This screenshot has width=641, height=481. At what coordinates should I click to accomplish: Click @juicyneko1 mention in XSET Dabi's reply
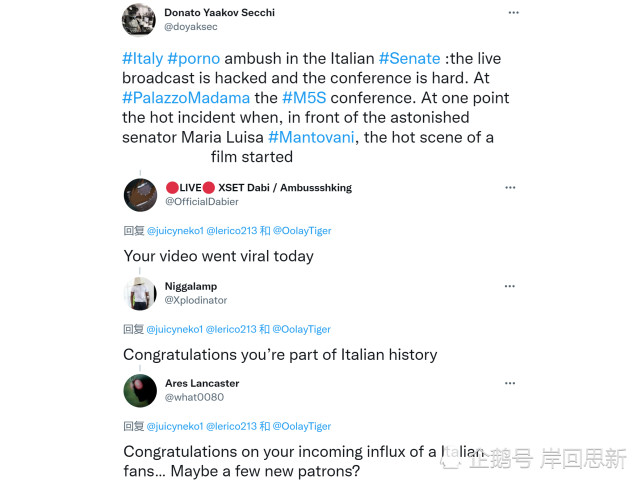click(x=176, y=230)
